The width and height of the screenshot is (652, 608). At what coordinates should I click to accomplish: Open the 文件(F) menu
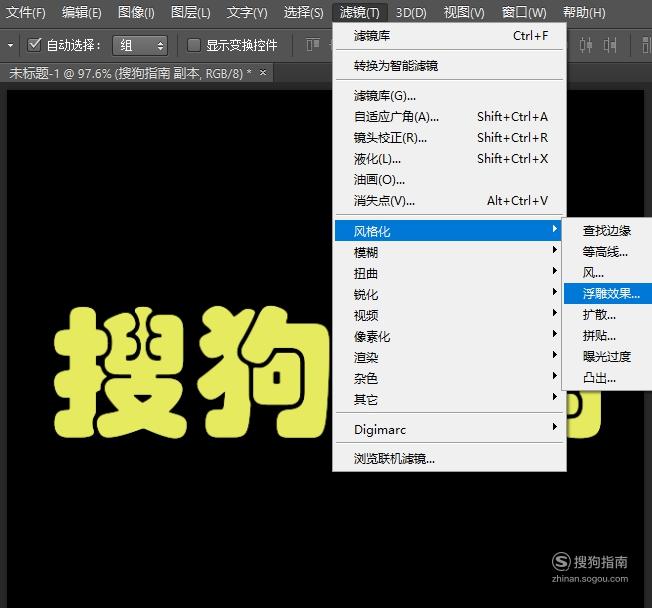pyautogui.click(x=26, y=12)
